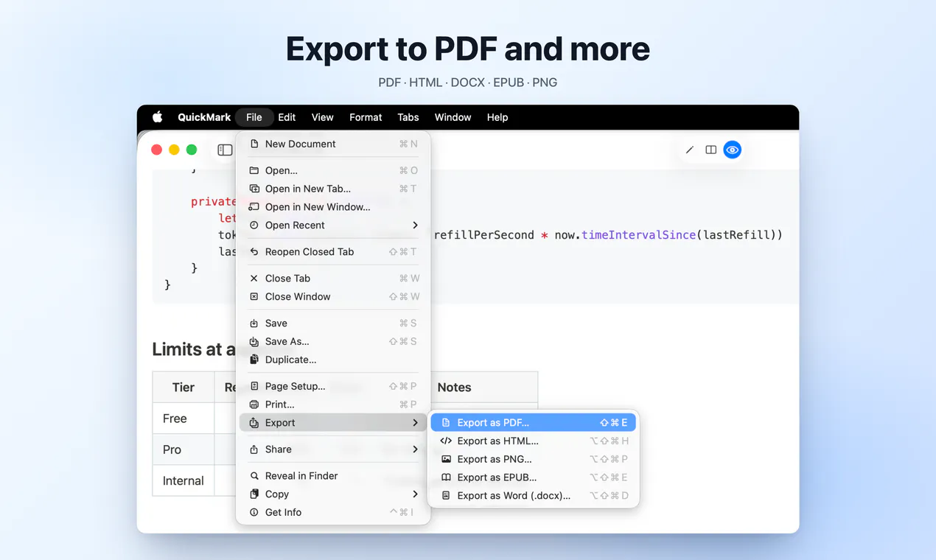Click the Save icon in File menu
The image size is (936, 560).
tap(254, 323)
